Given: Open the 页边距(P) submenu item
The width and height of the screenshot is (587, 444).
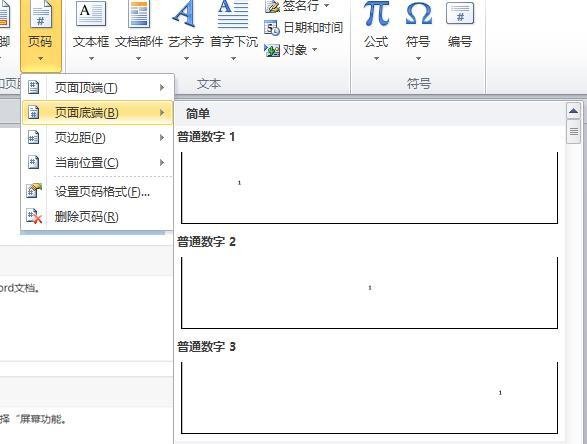Looking at the screenshot, I should [x=97, y=137].
